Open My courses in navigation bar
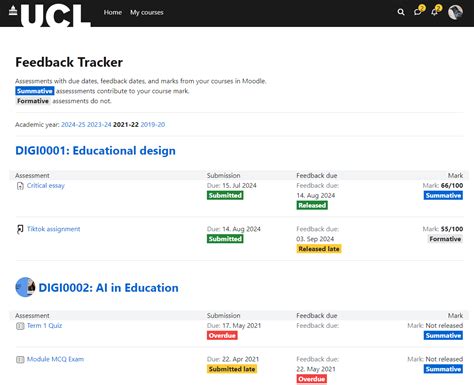 [x=147, y=12]
